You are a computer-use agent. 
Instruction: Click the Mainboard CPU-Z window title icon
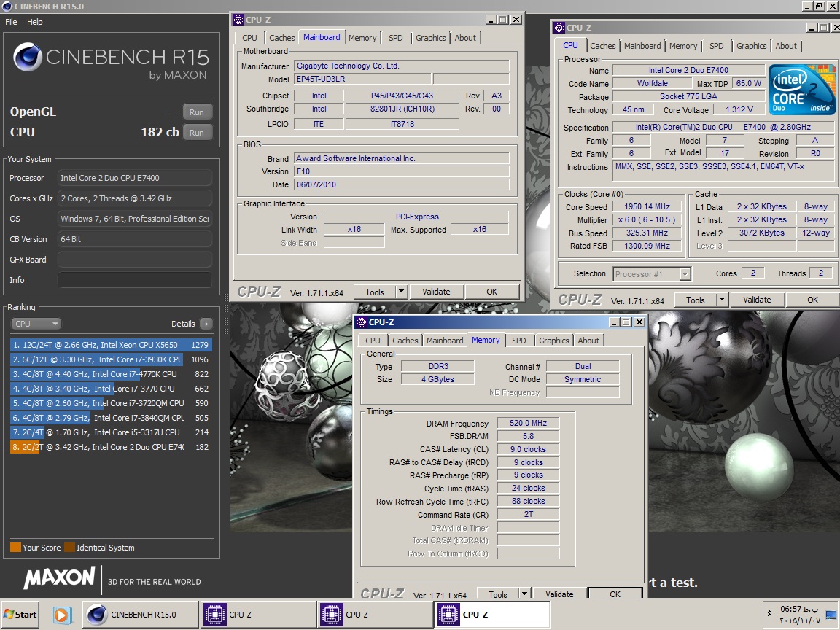pos(238,20)
